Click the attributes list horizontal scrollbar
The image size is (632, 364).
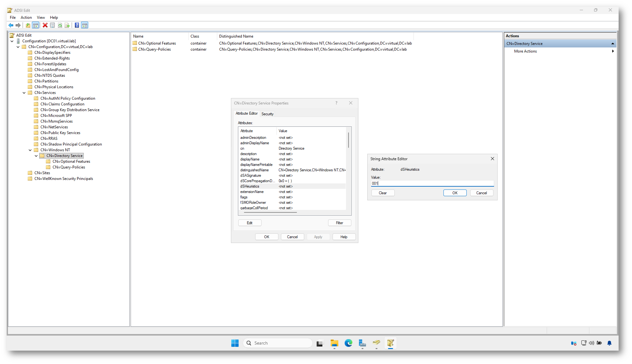tap(270, 212)
